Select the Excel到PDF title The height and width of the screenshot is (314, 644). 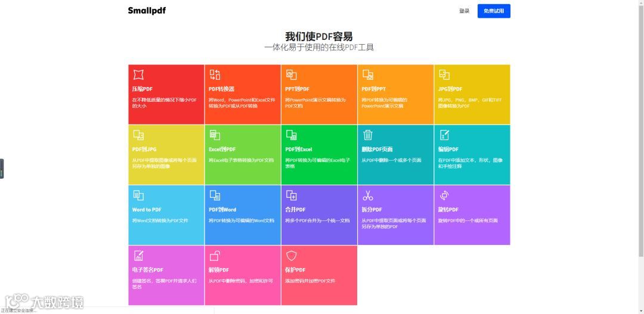pyautogui.click(x=222, y=150)
